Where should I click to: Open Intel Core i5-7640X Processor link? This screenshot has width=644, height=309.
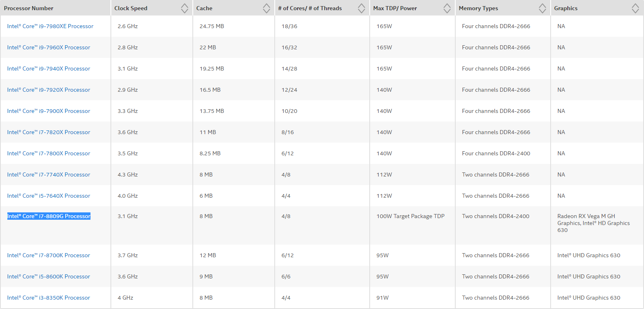(x=49, y=196)
